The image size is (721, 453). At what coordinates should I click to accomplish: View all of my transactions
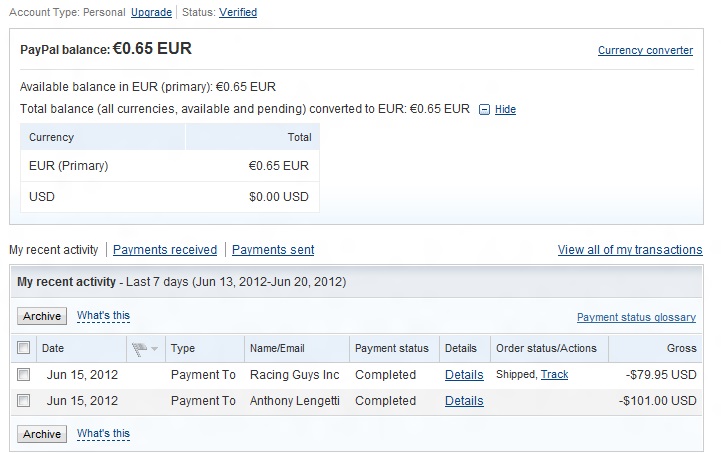(x=630, y=250)
